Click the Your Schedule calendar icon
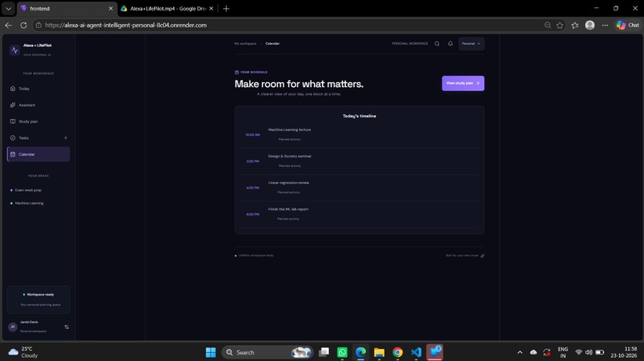The height and width of the screenshot is (361, 644). (237, 73)
